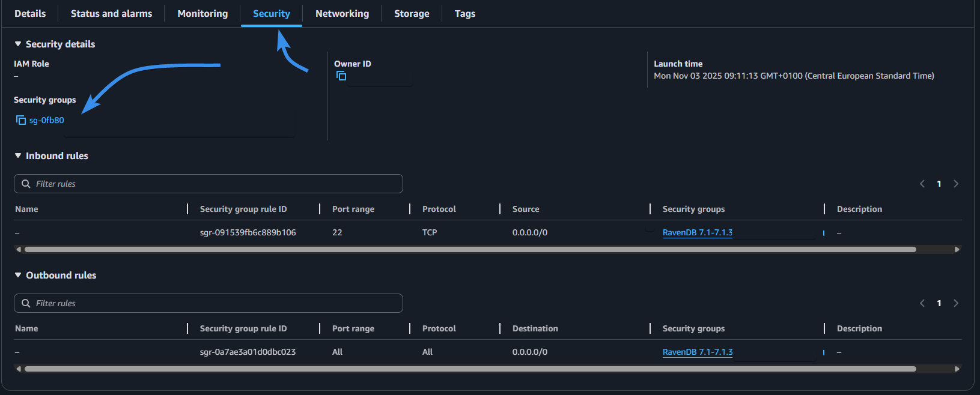Click right scroll arrow of inbound table
The height and width of the screenshot is (395, 980).
[957, 249]
